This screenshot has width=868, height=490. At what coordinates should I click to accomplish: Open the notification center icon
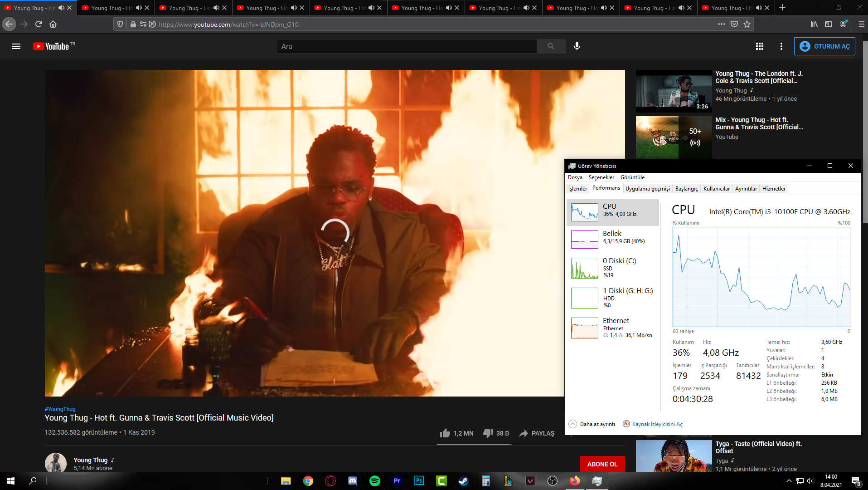click(x=856, y=481)
